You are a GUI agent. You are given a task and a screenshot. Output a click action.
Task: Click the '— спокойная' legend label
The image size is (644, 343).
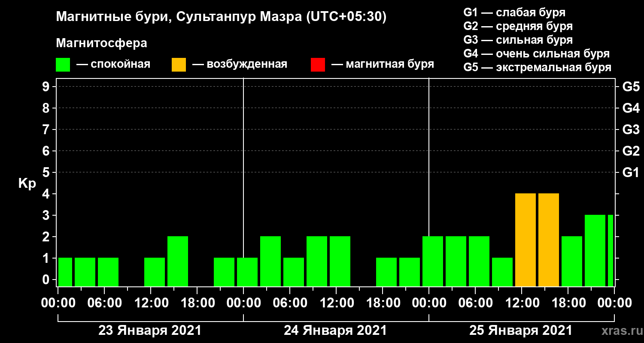click(113, 65)
